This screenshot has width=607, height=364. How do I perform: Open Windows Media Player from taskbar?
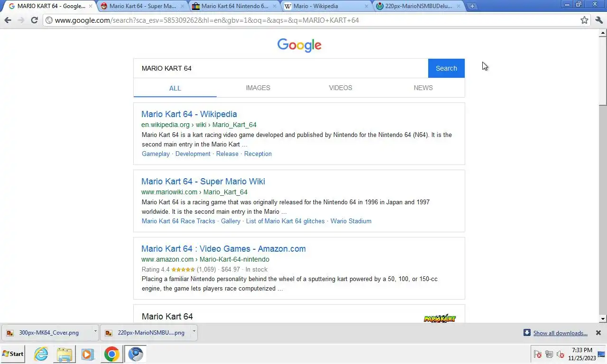pyautogui.click(x=88, y=354)
